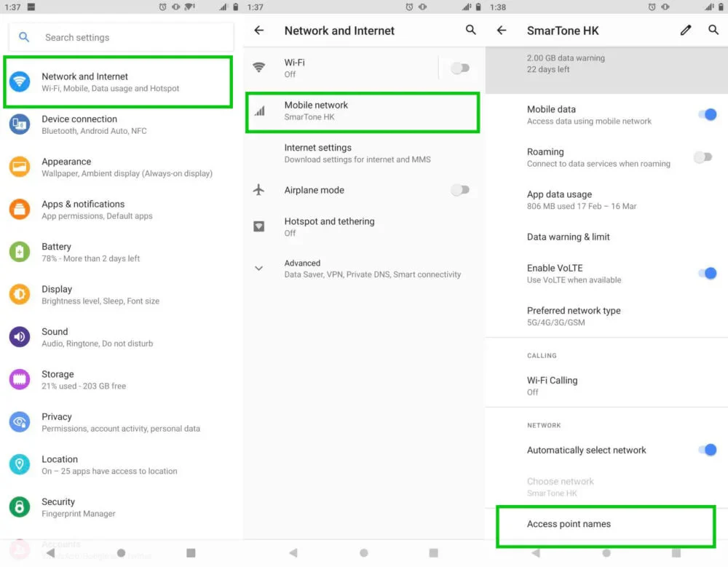Open Data warning & limit
This screenshot has height=567, width=728.
569,237
